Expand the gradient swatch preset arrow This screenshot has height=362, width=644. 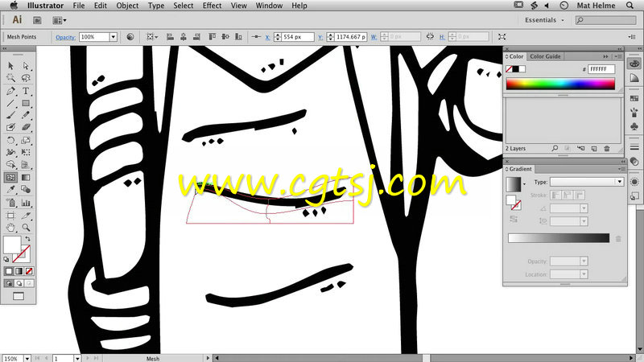[524, 184]
